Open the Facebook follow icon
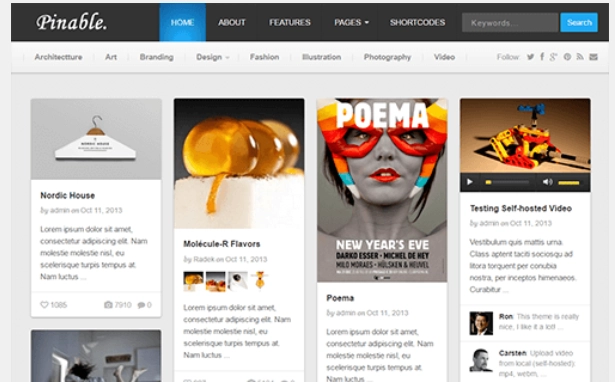This screenshot has width=615, height=382. 542,57
